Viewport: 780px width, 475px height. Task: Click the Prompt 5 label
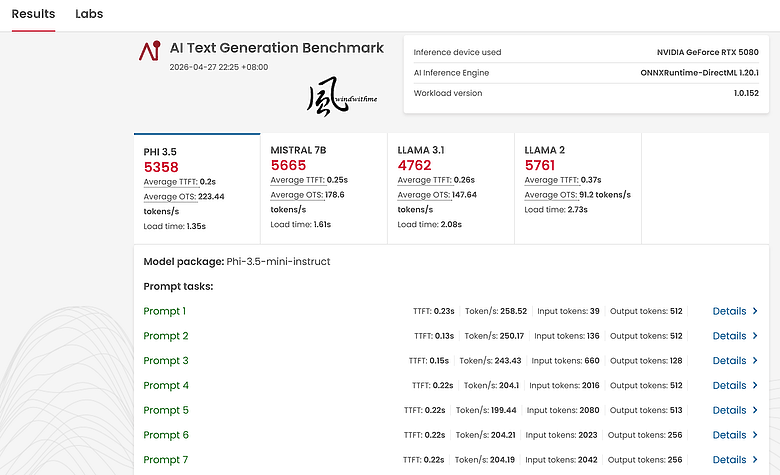tap(166, 411)
